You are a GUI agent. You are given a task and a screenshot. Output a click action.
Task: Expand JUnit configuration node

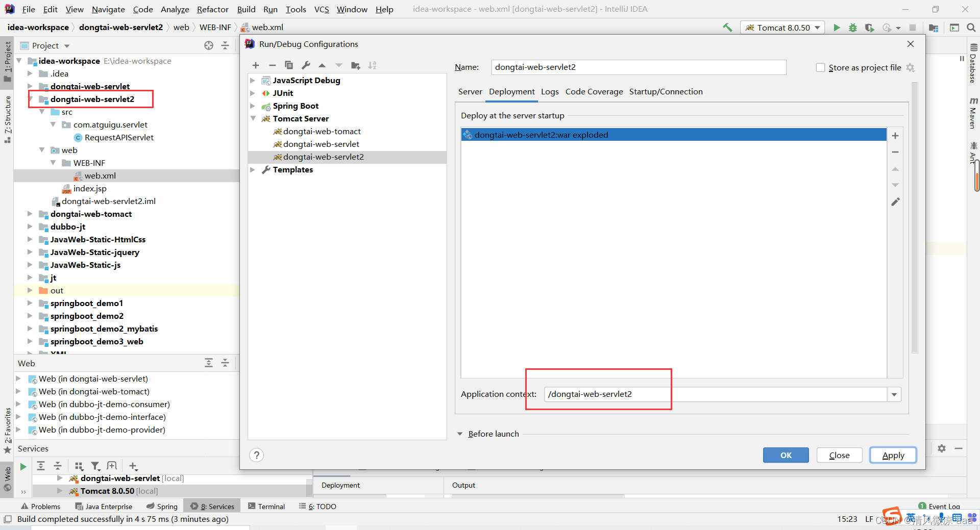[253, 93]
